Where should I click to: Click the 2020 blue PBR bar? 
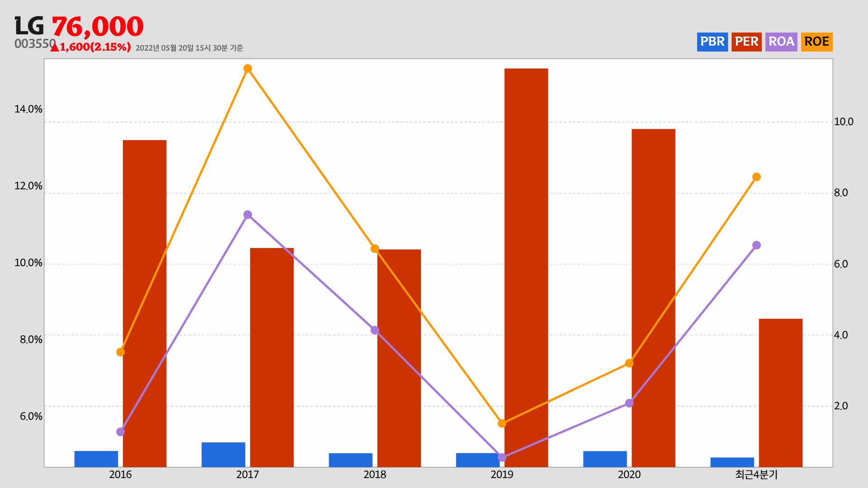[x=605, y=459]
